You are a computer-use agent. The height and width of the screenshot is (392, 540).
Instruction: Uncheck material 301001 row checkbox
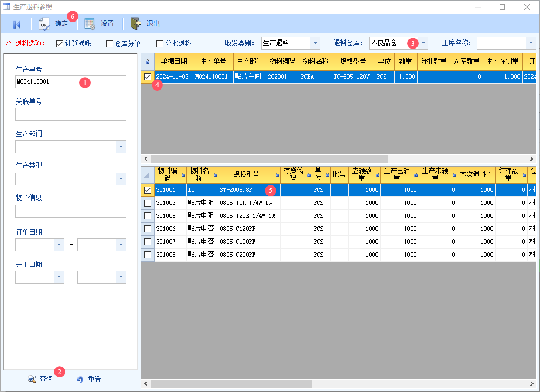pyautogui.click(x=147, y=190)
